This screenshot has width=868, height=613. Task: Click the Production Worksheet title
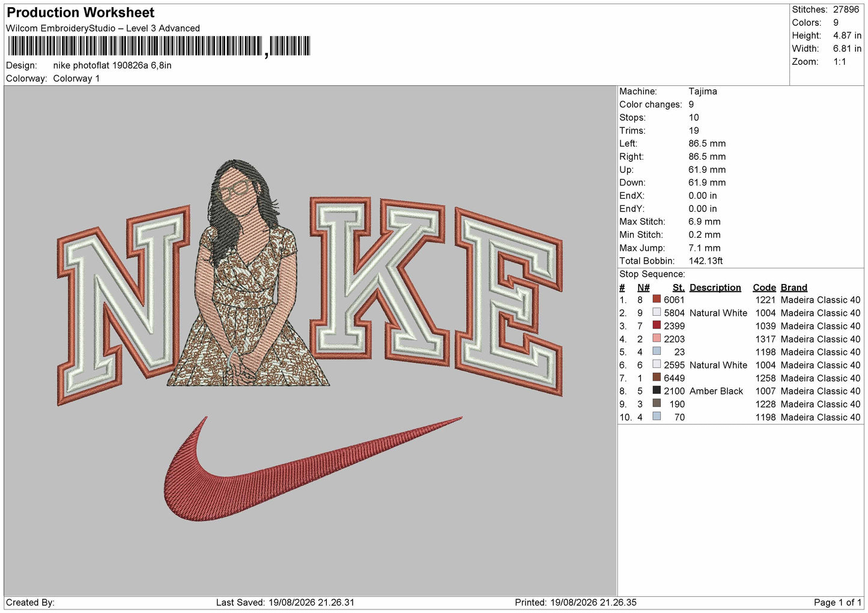tap(80, 13)
